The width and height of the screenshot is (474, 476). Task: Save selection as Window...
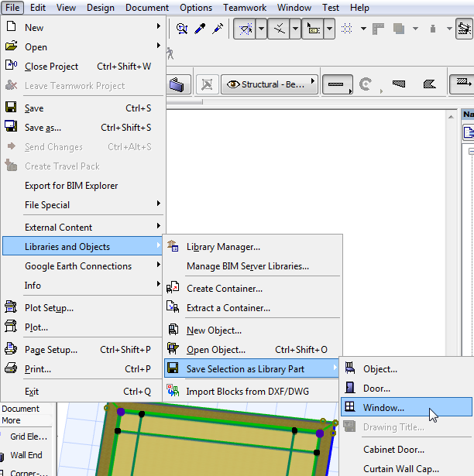[x=407, y=407]
